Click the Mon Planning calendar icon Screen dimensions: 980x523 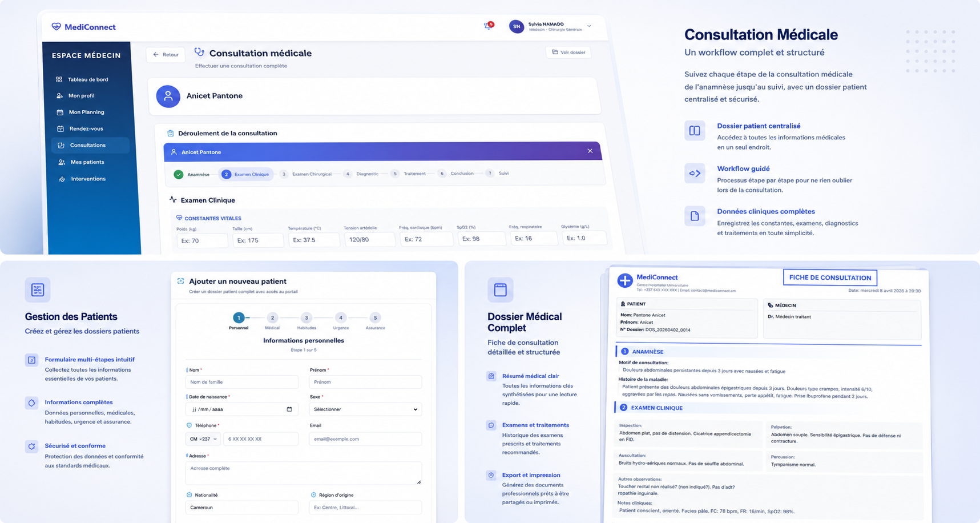tap(60, 112)
